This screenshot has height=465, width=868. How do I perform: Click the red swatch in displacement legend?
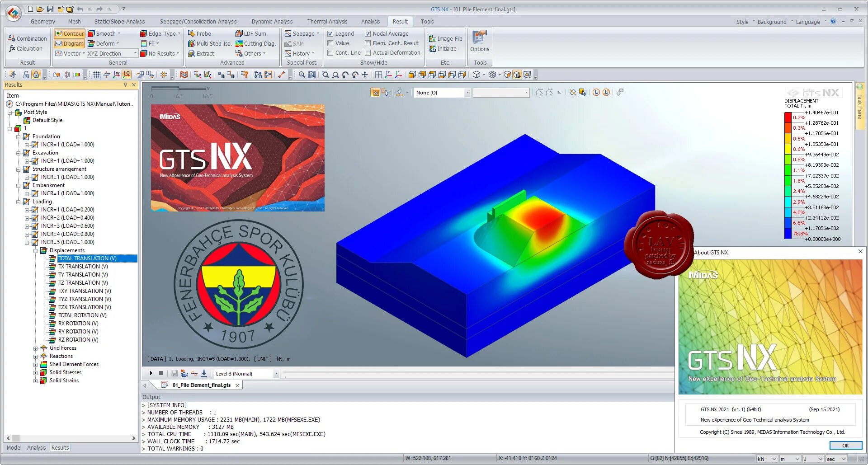point(788,117)
